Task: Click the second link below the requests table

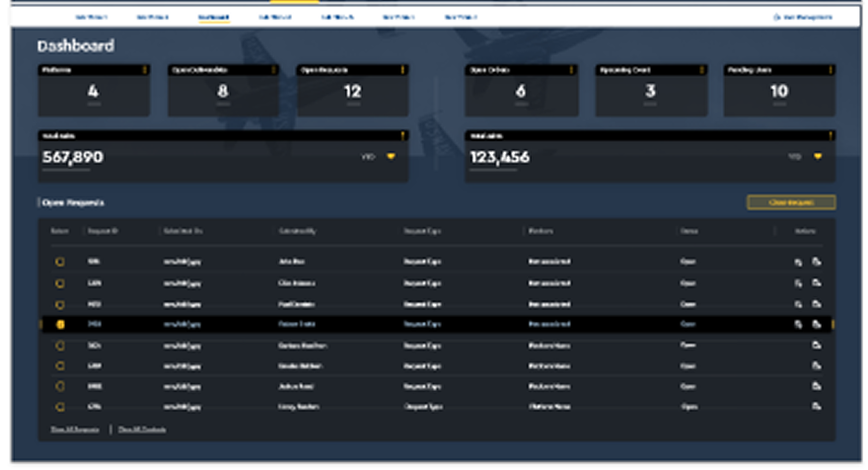Action: pos(141,430)
